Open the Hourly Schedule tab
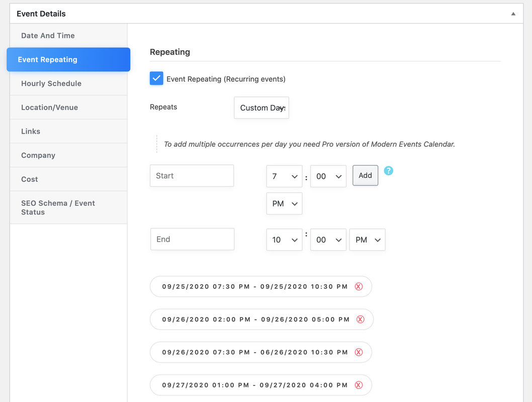 [x=68, y=83]
